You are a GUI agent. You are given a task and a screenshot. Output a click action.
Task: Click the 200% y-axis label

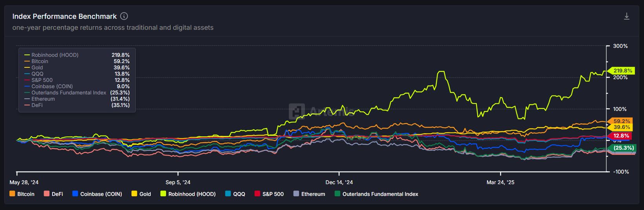[620, 78]
